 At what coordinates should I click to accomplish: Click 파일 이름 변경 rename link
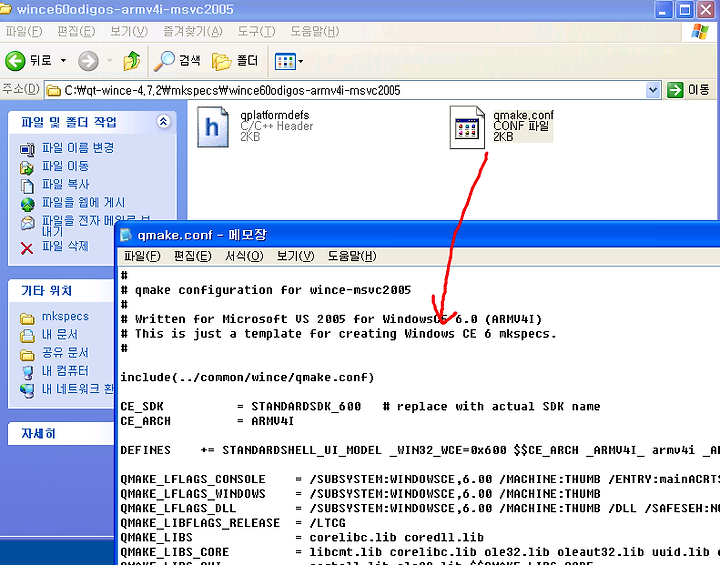[78, 148]
